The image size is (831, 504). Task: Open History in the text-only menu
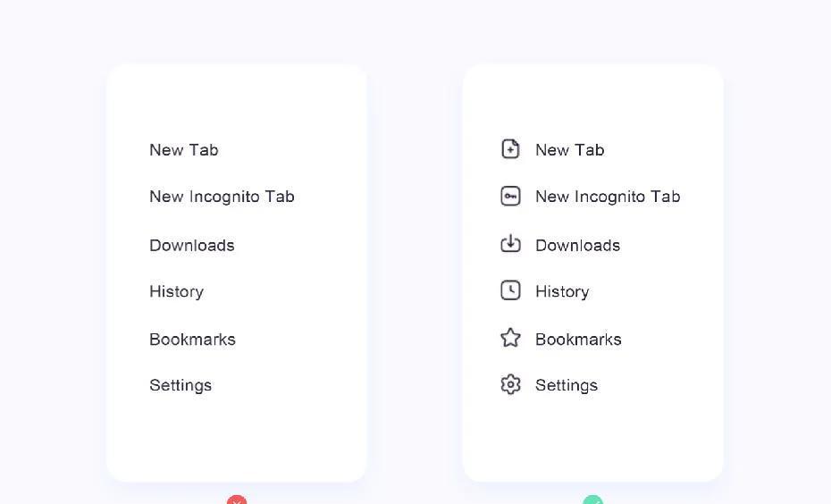177,291
